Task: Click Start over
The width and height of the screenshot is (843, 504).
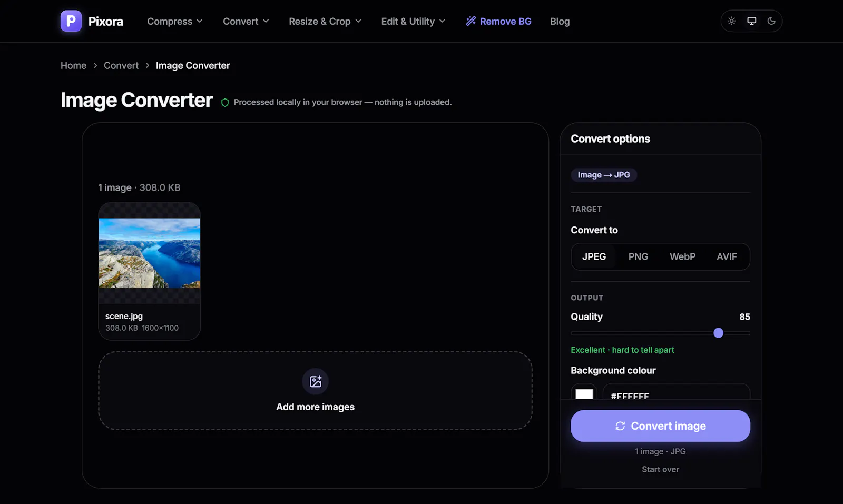Action: (660, 469)
